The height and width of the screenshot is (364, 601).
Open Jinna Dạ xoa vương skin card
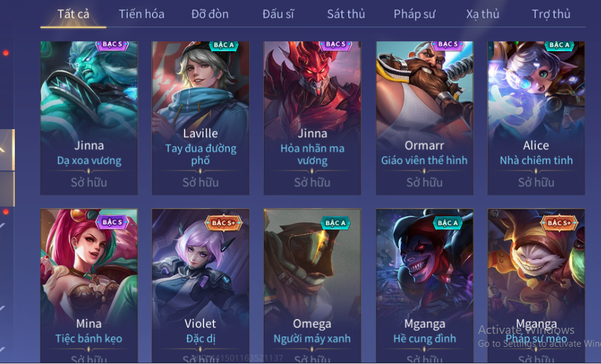(x=89, y=118)
